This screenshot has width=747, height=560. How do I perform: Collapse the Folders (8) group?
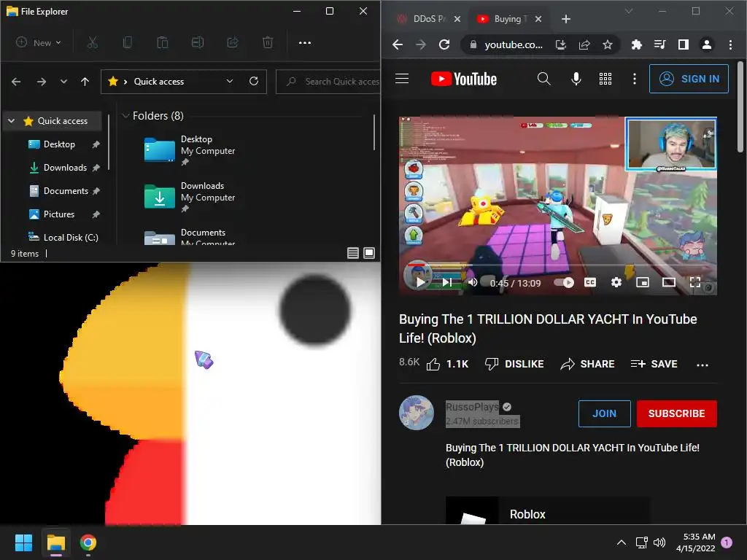(125, 116)
